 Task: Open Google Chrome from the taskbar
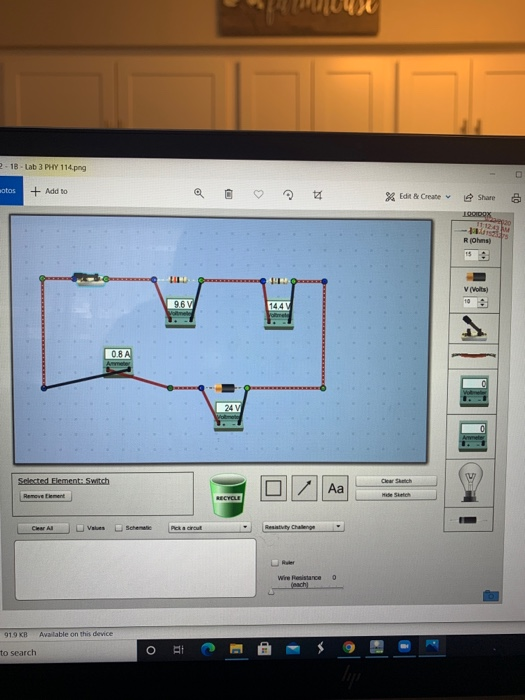[349, 647]
